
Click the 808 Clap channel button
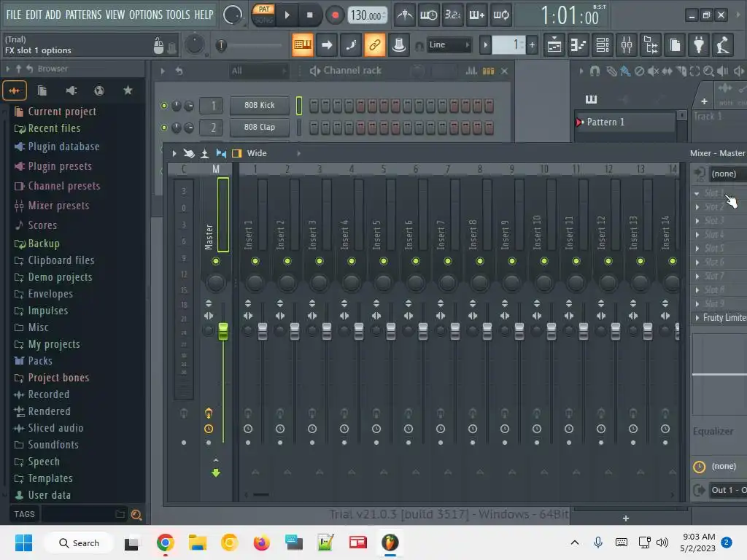coord(259,127)
